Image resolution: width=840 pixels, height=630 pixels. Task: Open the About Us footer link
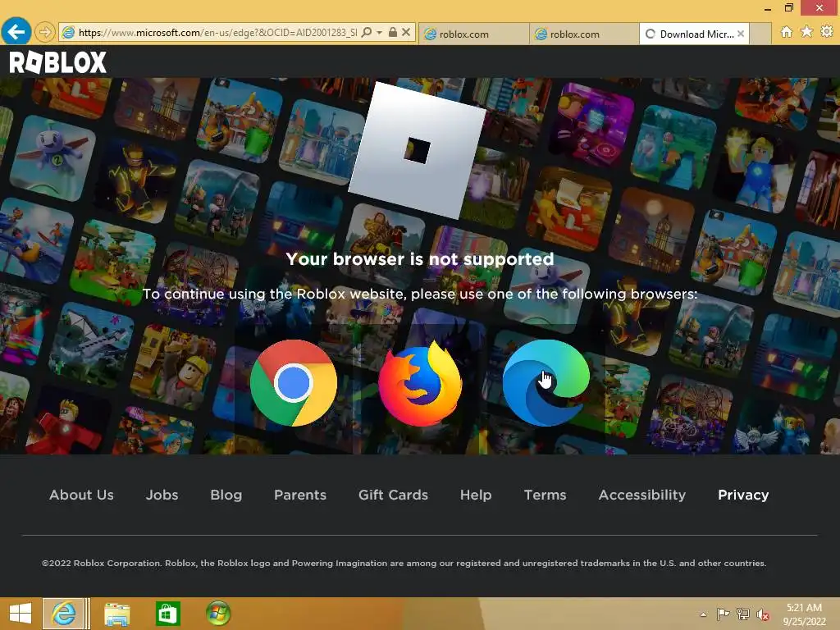coord(81,495)
